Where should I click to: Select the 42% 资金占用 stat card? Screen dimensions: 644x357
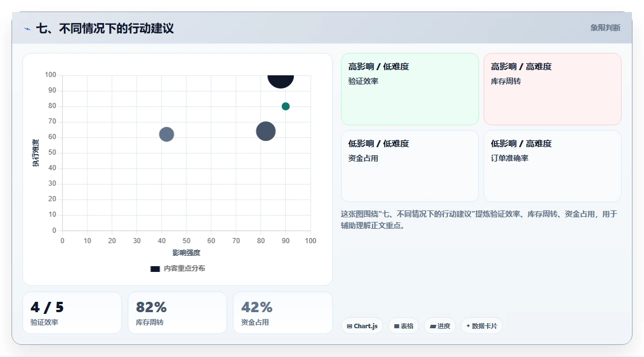[x=282, y=313]
